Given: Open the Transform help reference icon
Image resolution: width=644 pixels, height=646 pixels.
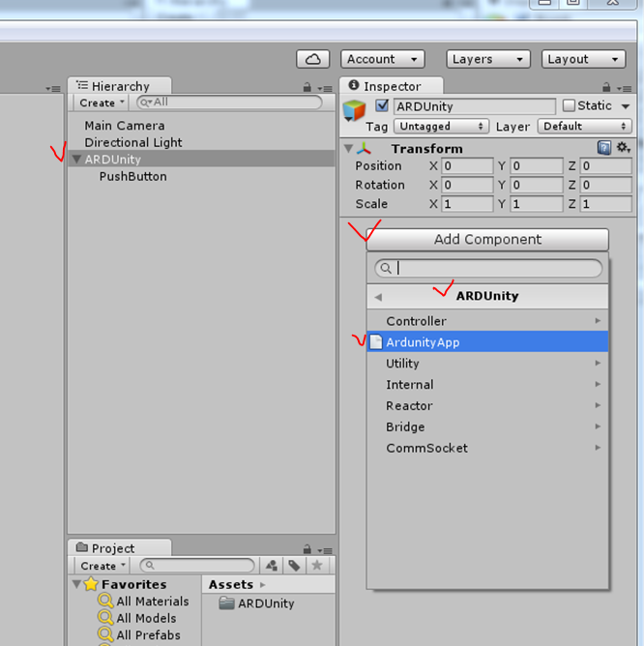Looking at the screenshot, I should click(604, 148).
